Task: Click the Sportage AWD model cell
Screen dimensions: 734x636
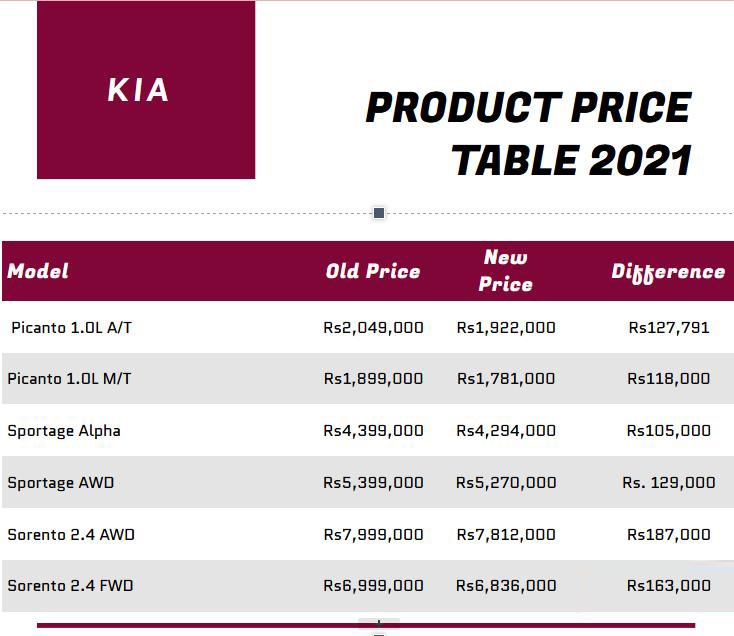Action: [x=61, y=483]
